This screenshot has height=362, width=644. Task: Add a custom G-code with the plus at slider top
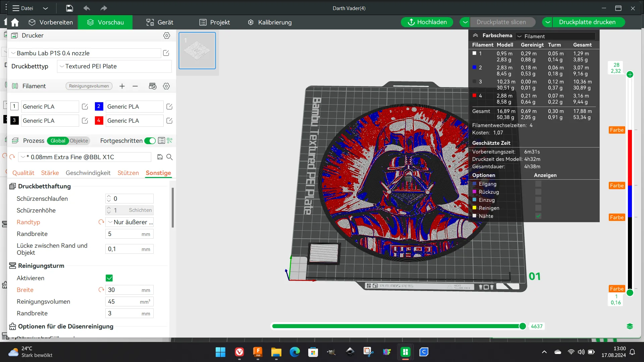pos(630,74)
